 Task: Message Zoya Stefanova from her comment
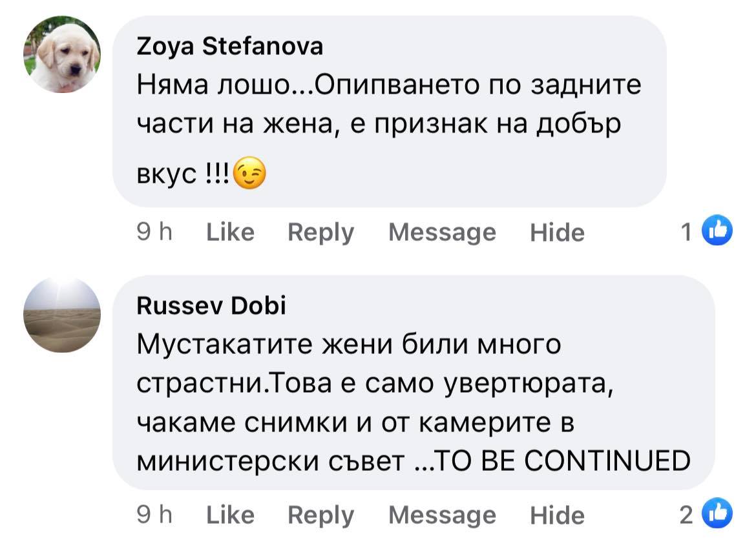click(442, 232)
